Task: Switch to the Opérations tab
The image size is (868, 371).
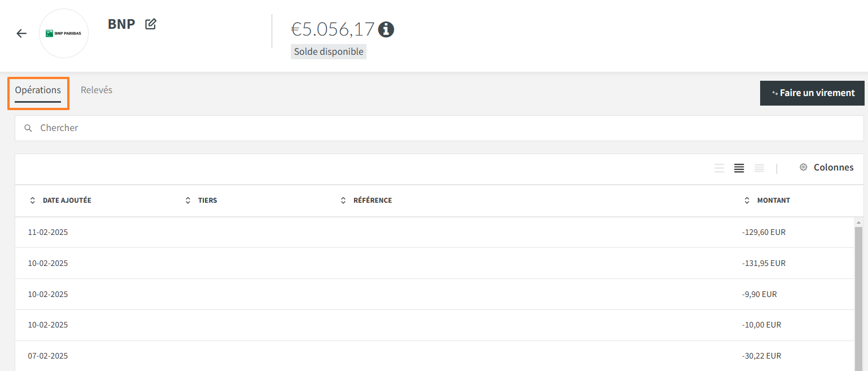Action: [x=38, y=90]
